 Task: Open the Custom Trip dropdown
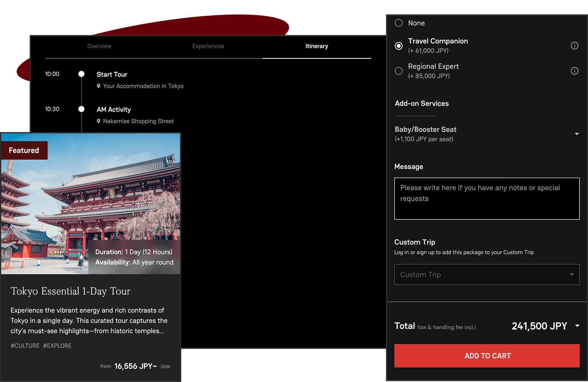point(487,274)
